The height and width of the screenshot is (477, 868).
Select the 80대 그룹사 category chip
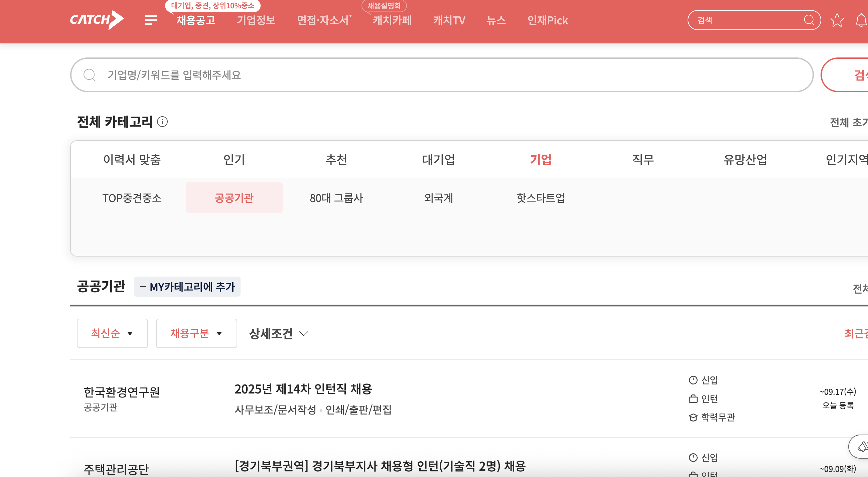[336, 198]
